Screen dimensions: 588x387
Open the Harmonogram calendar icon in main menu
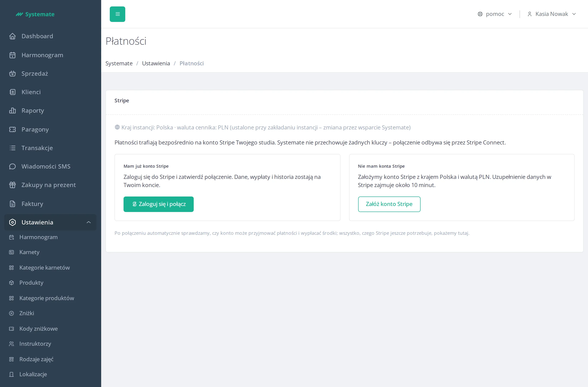point(12,55)
